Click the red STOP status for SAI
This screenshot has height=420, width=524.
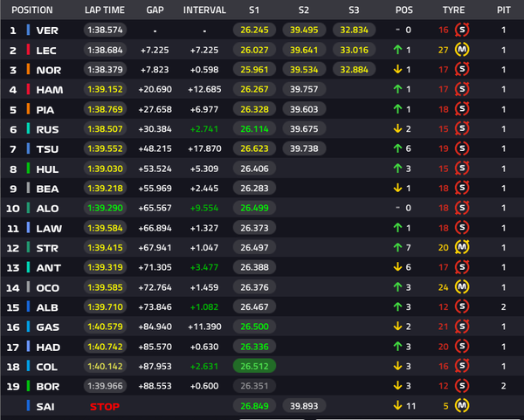(x=103, y=405)
